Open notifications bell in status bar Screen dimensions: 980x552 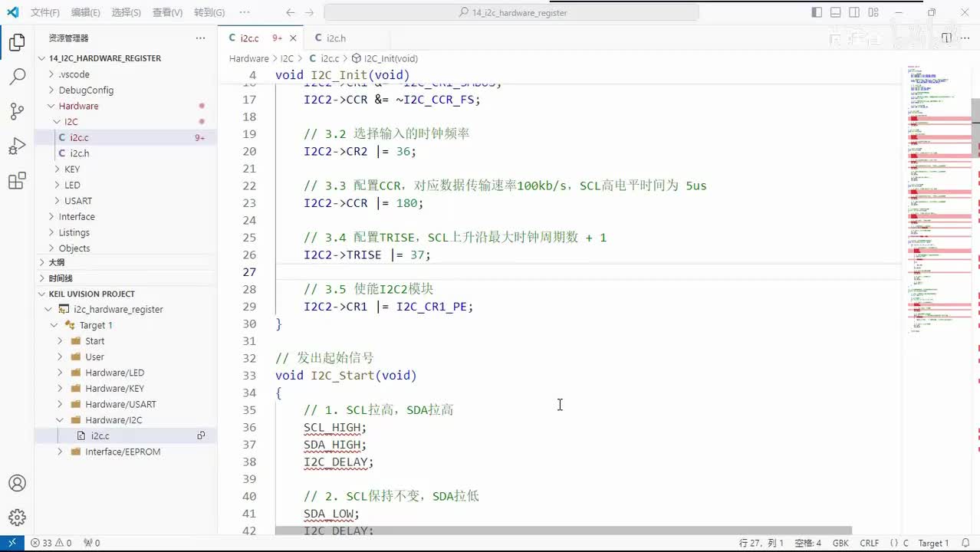point(966,543)
